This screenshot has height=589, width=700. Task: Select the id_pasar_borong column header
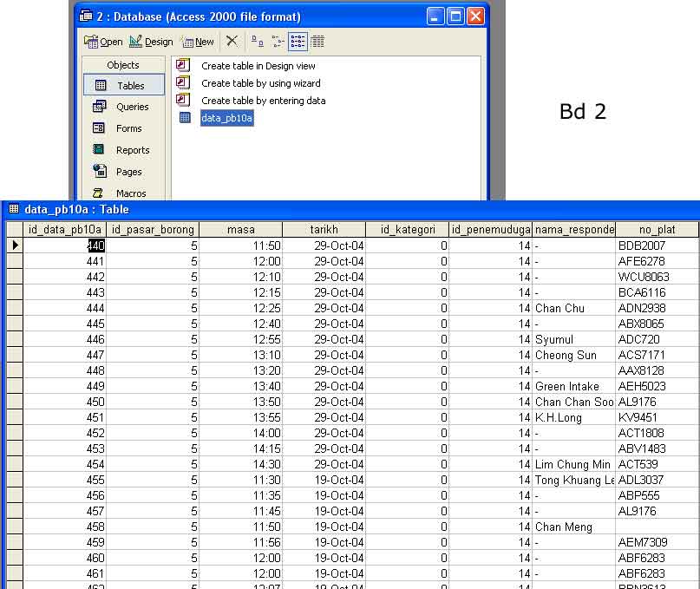(x=153, y=230)
